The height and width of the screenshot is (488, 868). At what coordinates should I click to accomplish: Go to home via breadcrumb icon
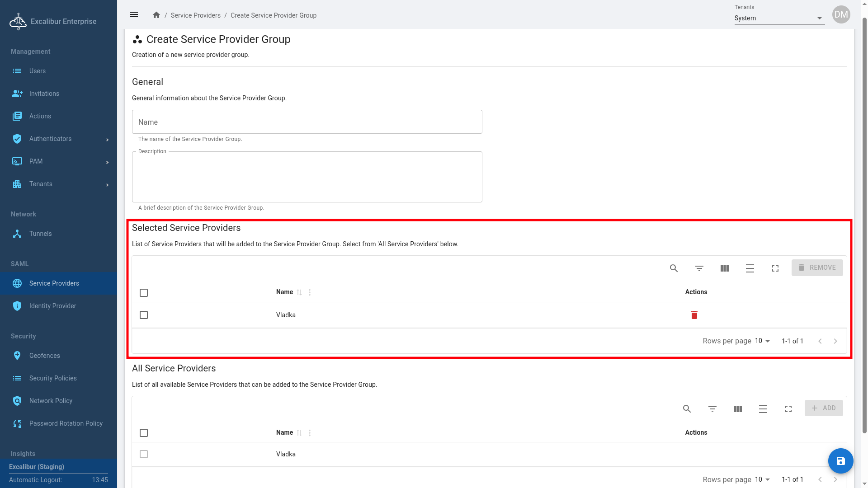(156, 15)
